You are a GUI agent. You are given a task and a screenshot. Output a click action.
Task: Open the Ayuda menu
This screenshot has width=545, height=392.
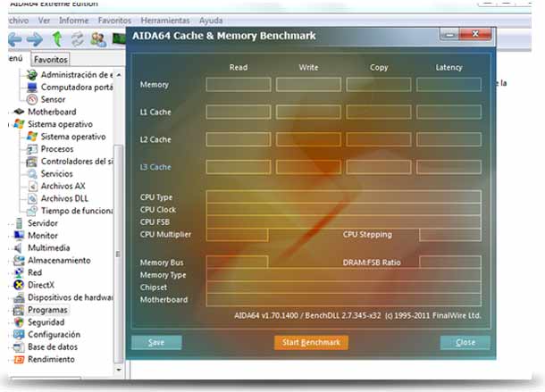click(211, 21)
